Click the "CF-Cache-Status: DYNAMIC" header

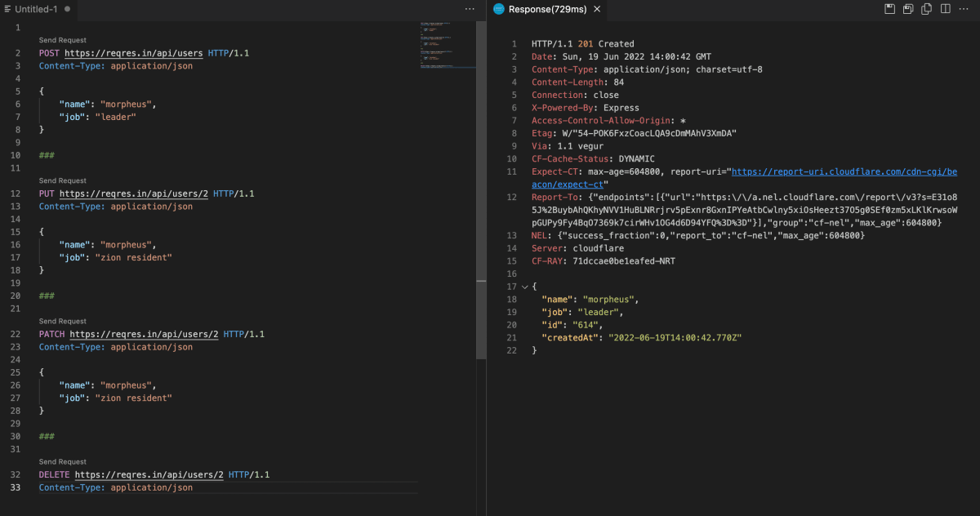pos(593,159)
